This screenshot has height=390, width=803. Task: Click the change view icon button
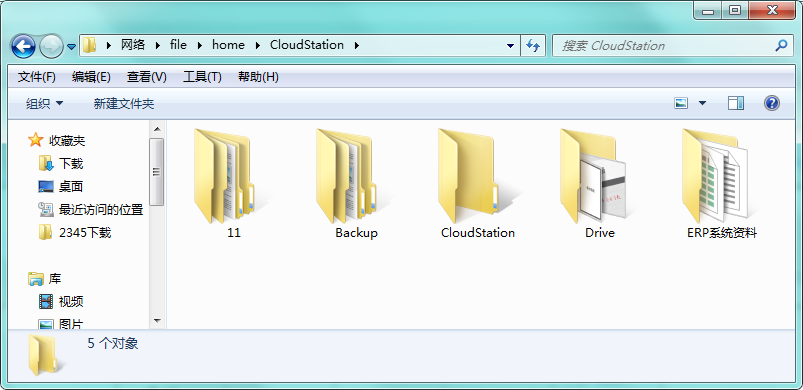click(681, 103)
